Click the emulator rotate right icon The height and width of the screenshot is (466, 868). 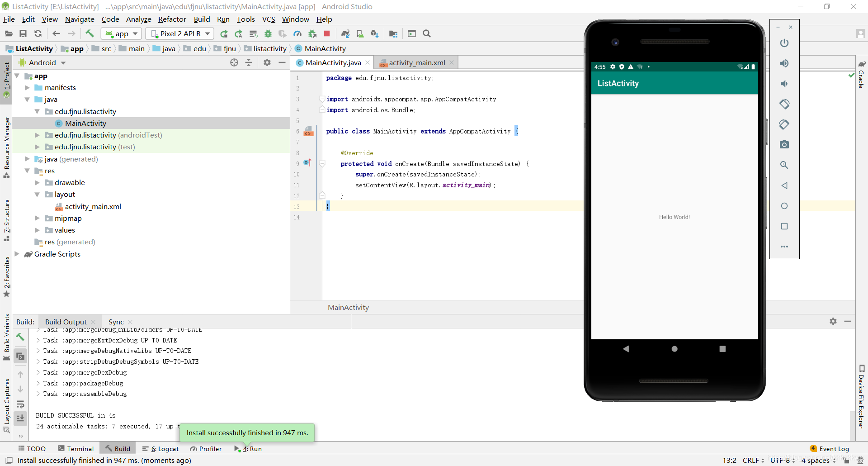coord(784,124)
